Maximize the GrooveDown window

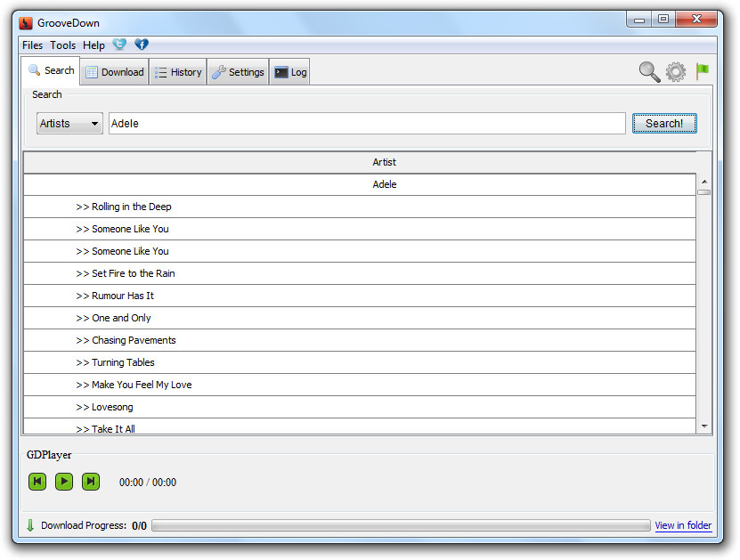[663, 20]
